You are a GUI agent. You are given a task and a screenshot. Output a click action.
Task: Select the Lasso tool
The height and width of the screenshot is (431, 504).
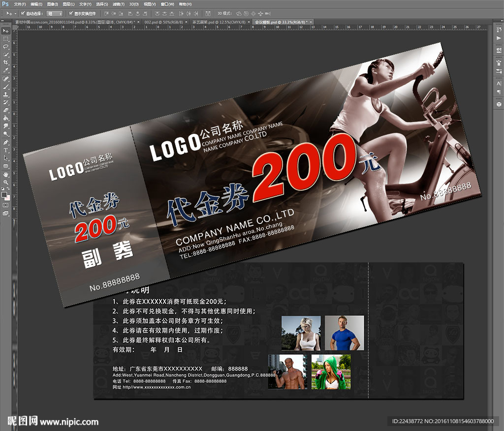(x=6, y=47)
